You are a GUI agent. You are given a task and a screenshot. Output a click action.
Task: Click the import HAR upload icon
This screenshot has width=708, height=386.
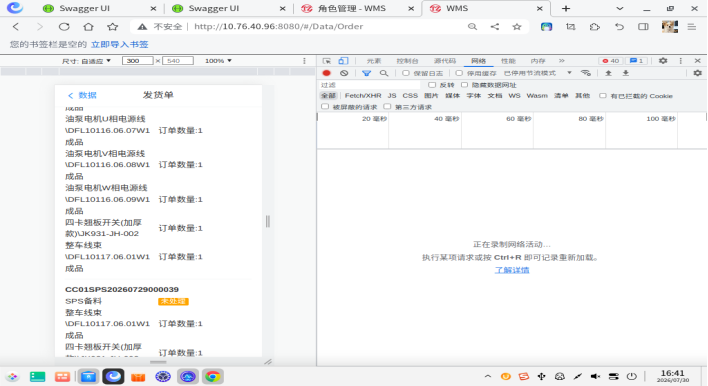[x=608, y=73]
